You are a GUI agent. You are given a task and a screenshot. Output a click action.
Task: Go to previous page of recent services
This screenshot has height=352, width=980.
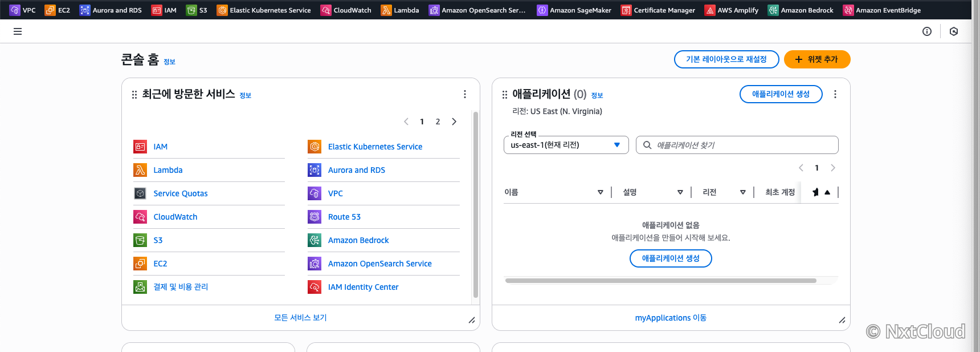[406, 122]
